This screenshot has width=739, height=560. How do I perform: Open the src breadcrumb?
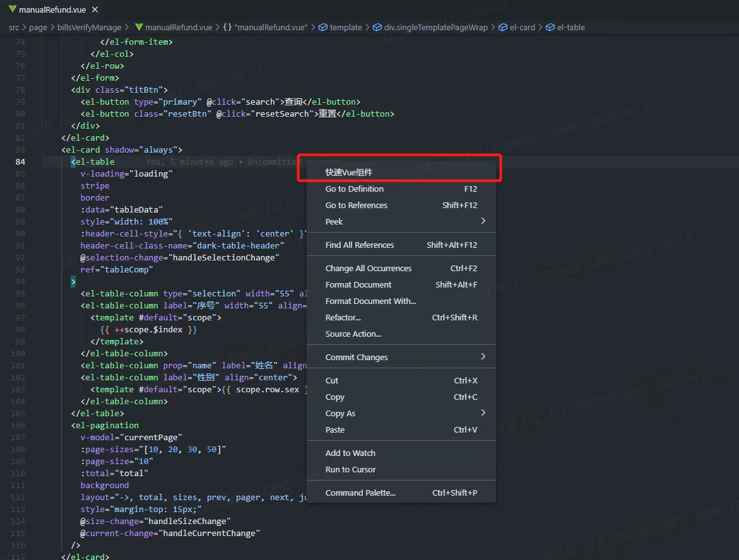pyautogui.click(x=14, y=27)
